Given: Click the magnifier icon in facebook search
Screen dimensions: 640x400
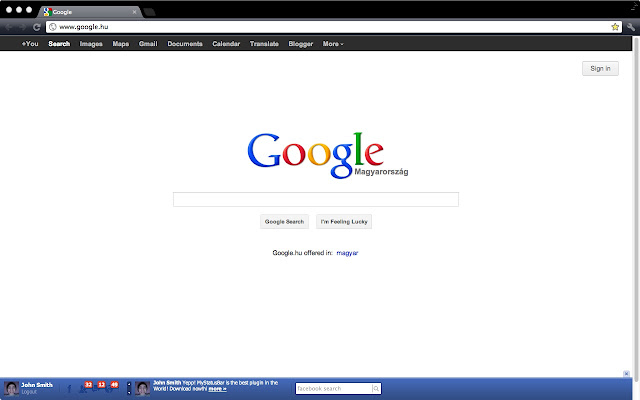Looking at the screenshot, I should (376, 389).
